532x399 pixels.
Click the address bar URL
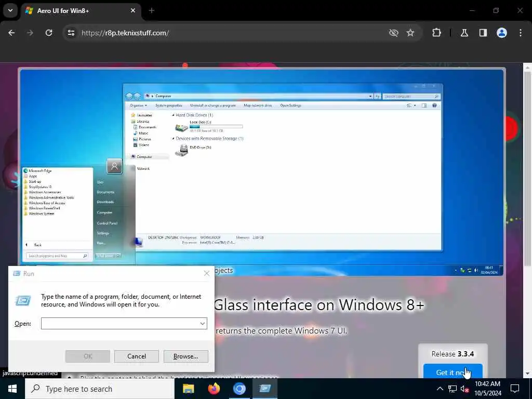pyautogui.click(x=125, y=33)
